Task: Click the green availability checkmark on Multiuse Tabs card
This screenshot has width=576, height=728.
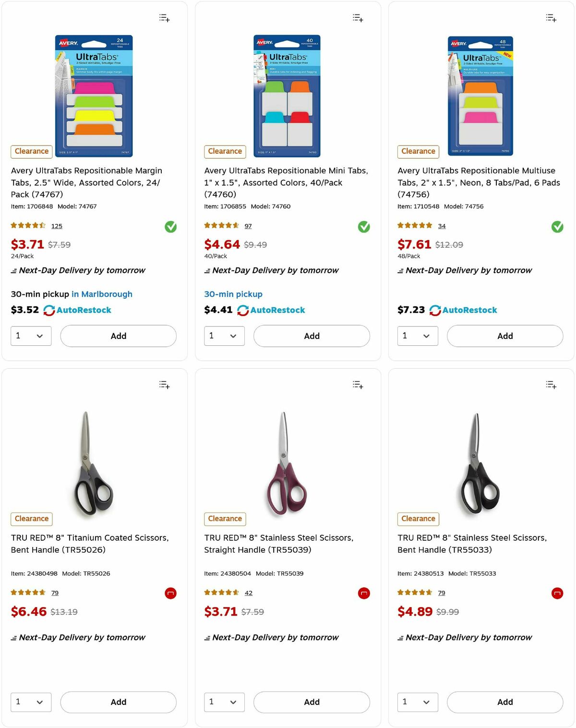Action: pyautogui.click(x=557, y=227)
